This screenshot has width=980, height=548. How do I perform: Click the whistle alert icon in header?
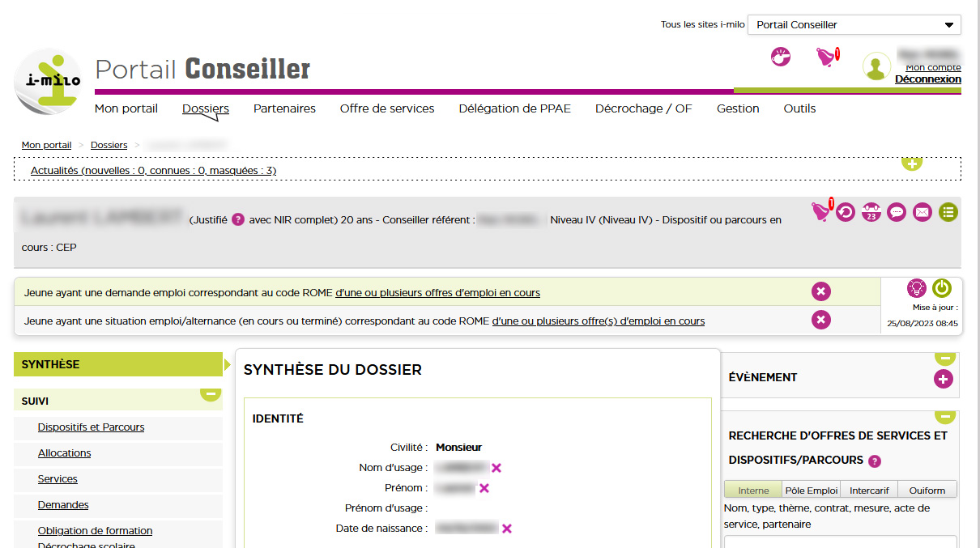tap(781, 57)
